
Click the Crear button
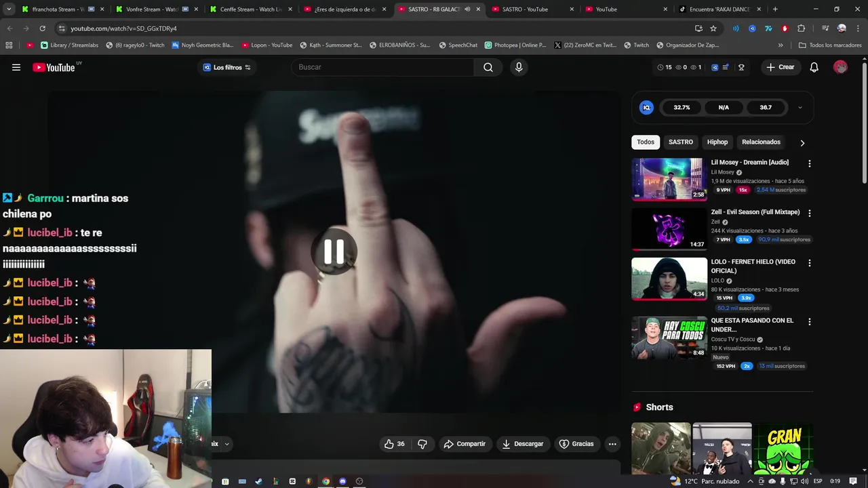point(781,67)
